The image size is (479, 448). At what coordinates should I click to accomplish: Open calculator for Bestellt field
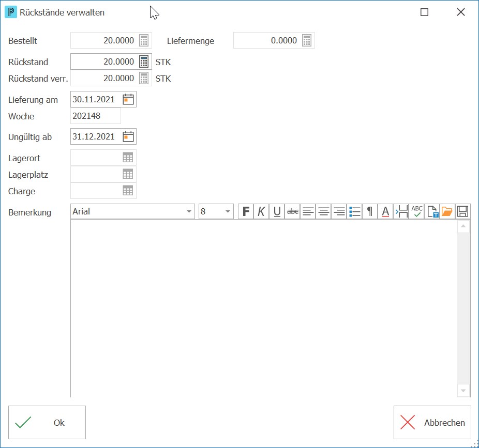pyautogui.click(x=144, y=40)
